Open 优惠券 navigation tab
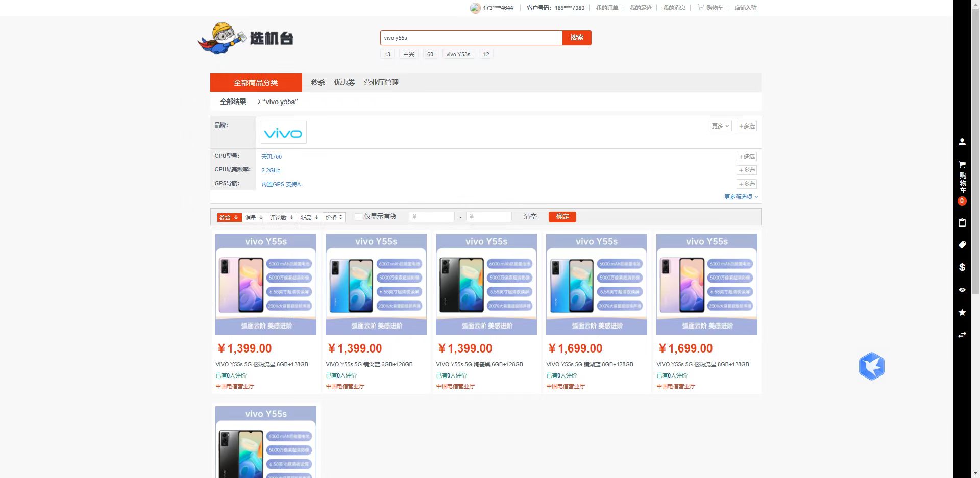The height and width of the screenshot is (478, 980). pyautogui.click(x=345, y=83)
